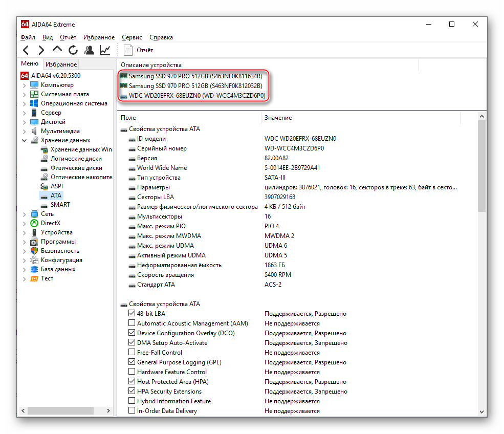Click the Отчёт toolbar button
Screen dimensions: 504x434
coord(139,50)
